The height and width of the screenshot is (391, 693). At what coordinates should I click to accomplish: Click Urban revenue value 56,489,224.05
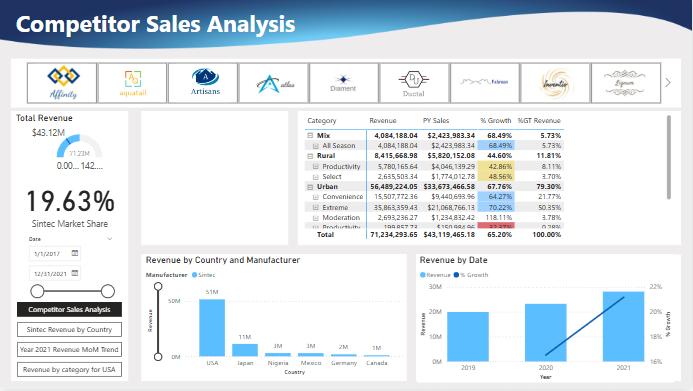pyautogui.click(x=394, y=187)
